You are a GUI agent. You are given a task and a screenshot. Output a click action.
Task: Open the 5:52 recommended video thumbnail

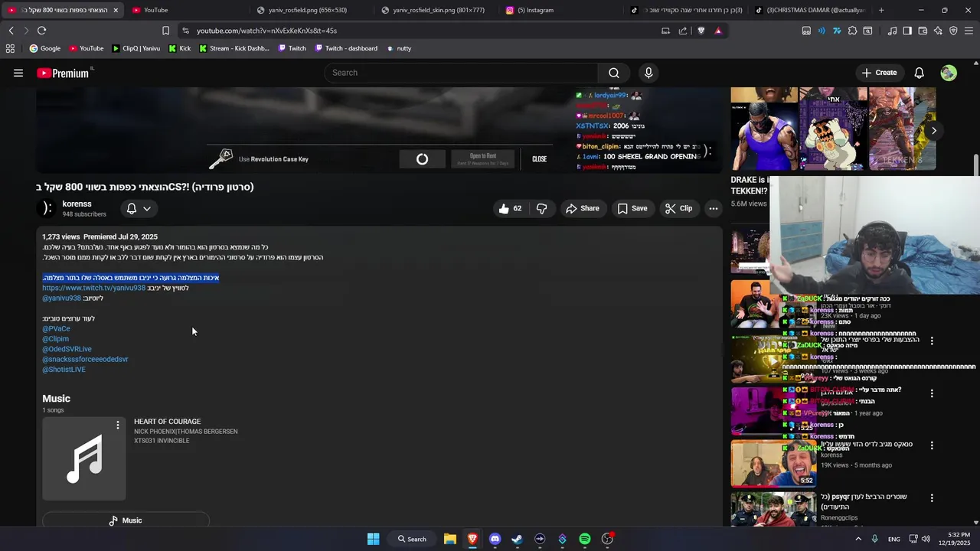point(773,464)
